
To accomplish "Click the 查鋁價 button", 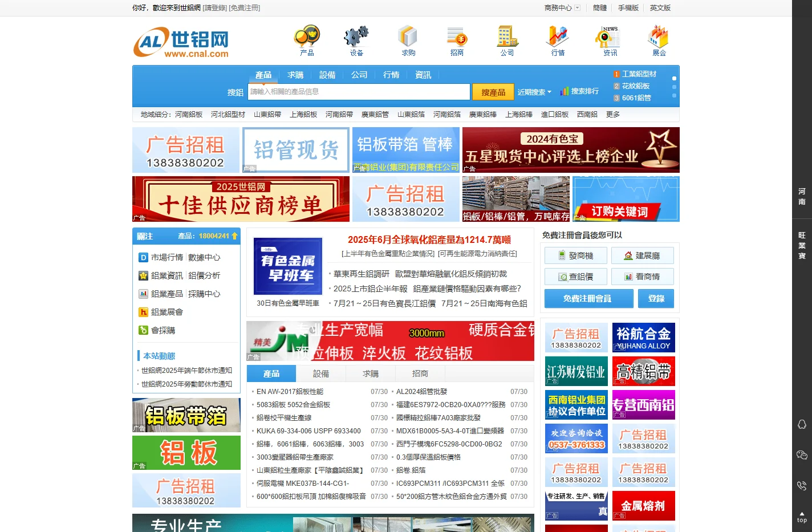I will (x=575, y=277).
